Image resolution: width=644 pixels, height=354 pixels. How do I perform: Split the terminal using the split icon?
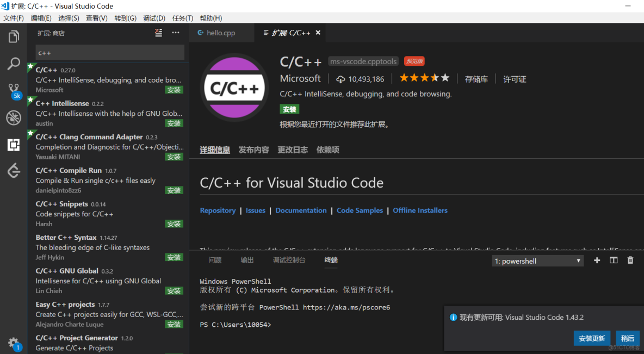(x=614, y=260)
